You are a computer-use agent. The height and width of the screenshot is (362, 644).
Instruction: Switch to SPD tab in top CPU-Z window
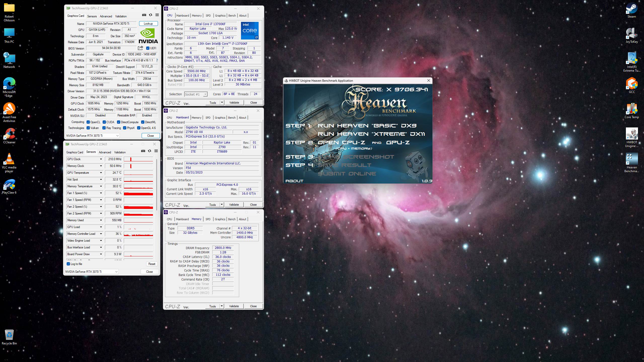[208, 16]
